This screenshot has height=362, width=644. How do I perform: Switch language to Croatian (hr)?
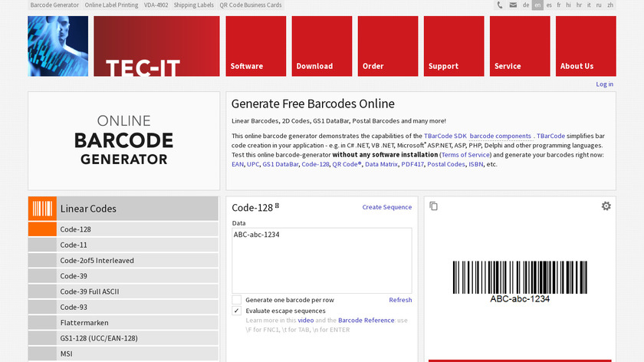click(x=579, y=5)
